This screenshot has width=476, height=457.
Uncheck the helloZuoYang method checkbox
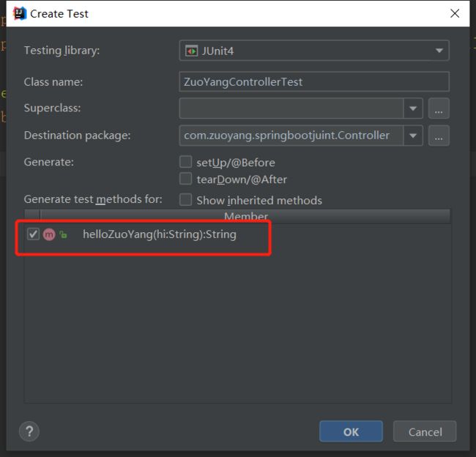click(33, 234)
